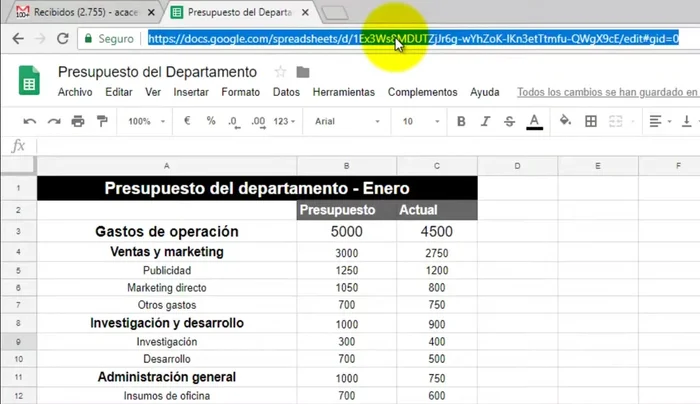Select the 'Investigación y desarrollo' cell
Screen dimensions: 700x404
point(167,323)
